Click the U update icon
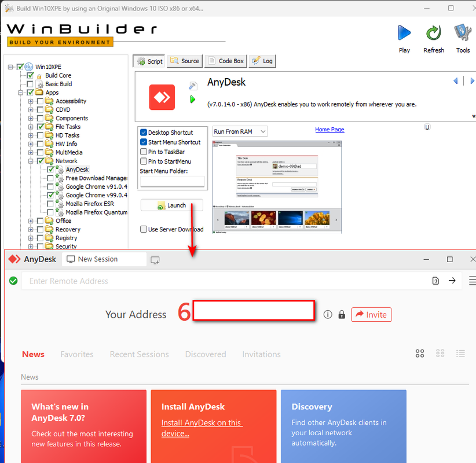 click(x=427, y=127)
